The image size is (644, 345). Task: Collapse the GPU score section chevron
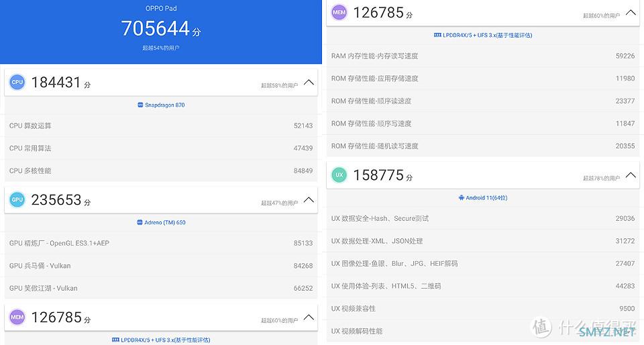coord(309,200)
